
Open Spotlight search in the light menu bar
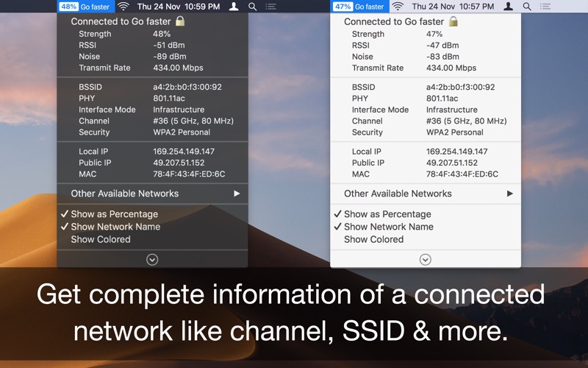[x=527, y=7]
